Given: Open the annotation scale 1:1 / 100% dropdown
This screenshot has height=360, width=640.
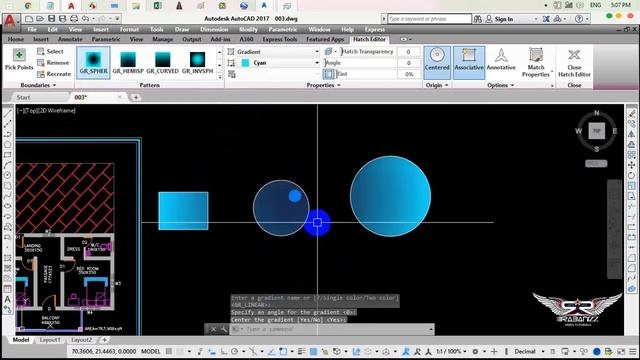Looking at the screenshot, I should coord(451,351).
